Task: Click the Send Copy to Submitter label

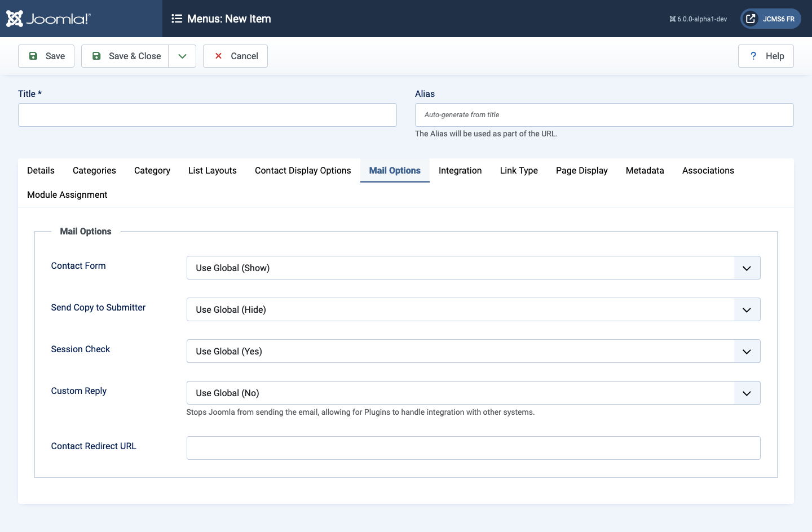Action: pos(98,307)
